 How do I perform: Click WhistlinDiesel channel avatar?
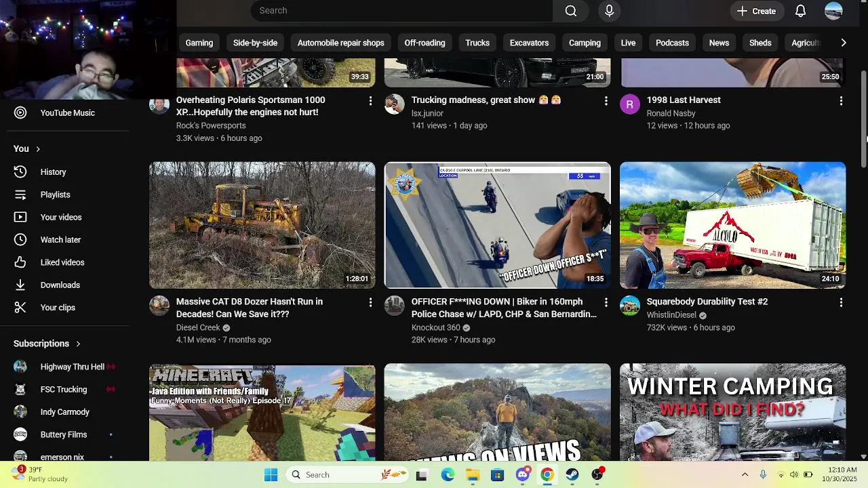pyautogui.click(x=629, y=306)
